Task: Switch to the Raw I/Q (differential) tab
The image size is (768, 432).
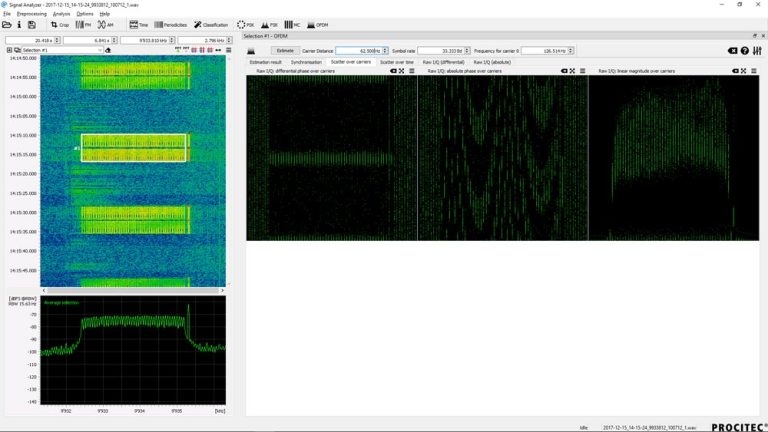Action: click(443, 62)
